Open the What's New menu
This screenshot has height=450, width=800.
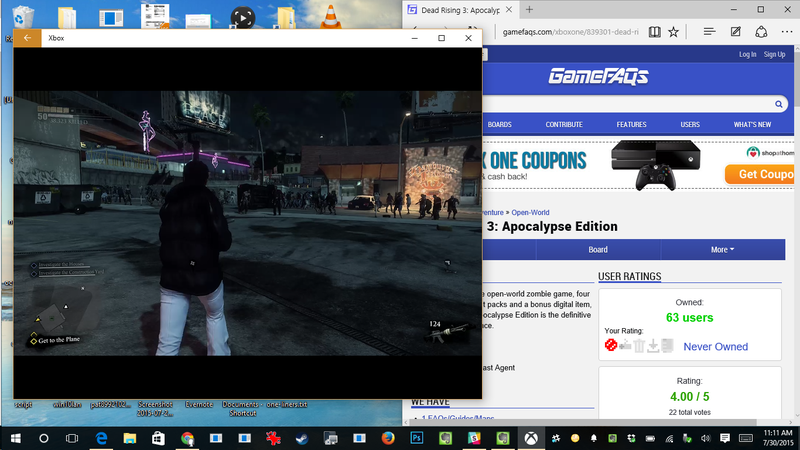(752, 124)
